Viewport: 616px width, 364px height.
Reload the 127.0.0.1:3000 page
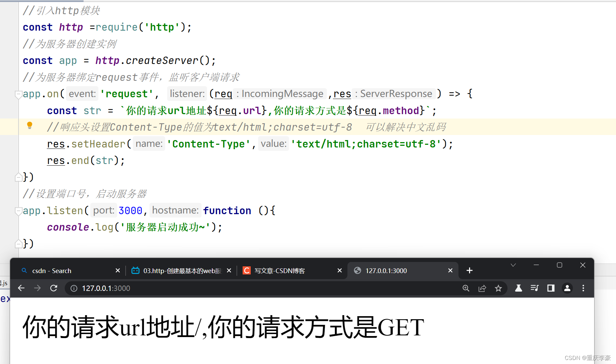54,288
